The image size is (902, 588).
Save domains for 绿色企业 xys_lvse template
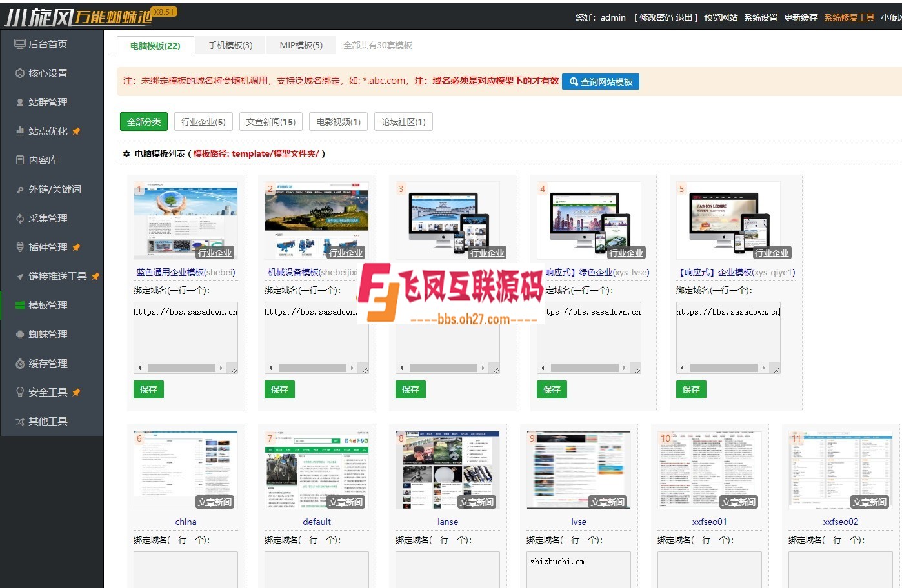(x=552, y=389)
